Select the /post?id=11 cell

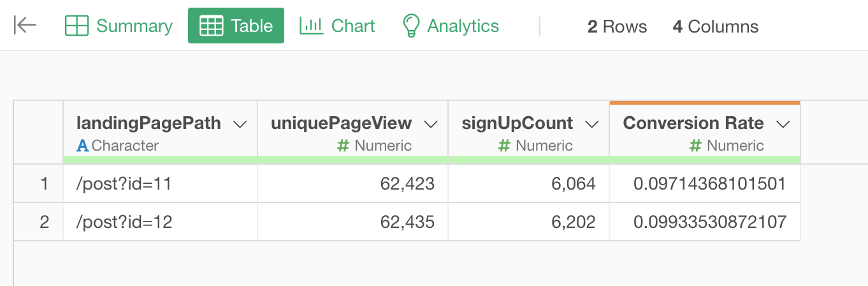pos(124,184)
